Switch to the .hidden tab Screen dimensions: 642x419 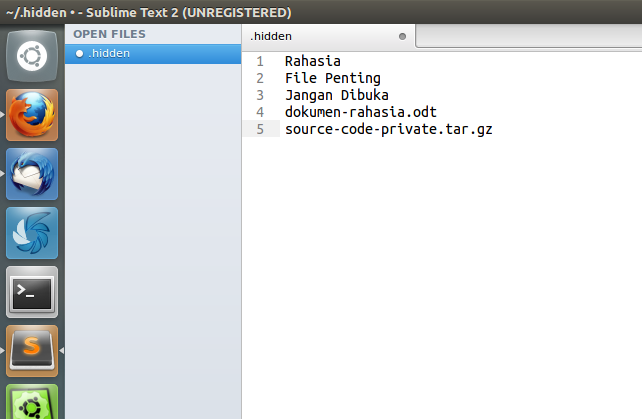pos(300,36)
